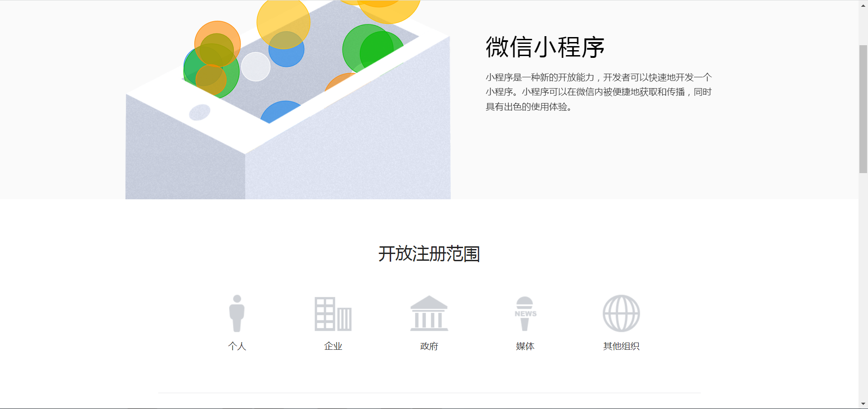Select the 其他组织 label text
This screenshot has width=868, height=409.
pos(621,346)
